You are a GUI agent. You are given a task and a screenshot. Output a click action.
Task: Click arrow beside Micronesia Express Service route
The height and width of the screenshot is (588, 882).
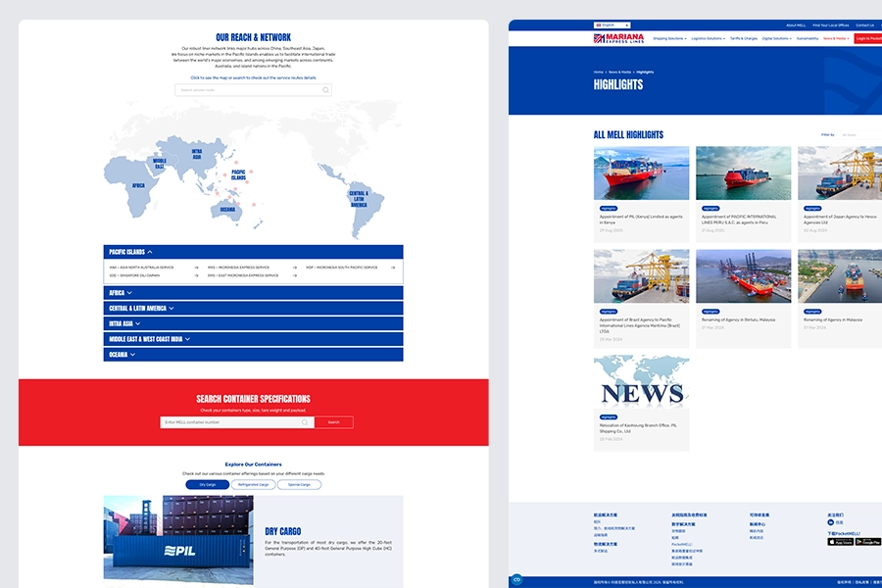293,267
